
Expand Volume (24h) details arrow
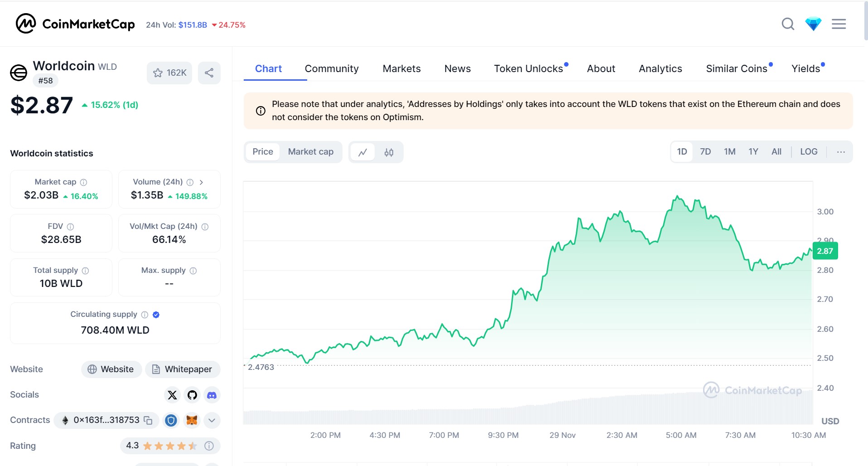tap(201, 182)
